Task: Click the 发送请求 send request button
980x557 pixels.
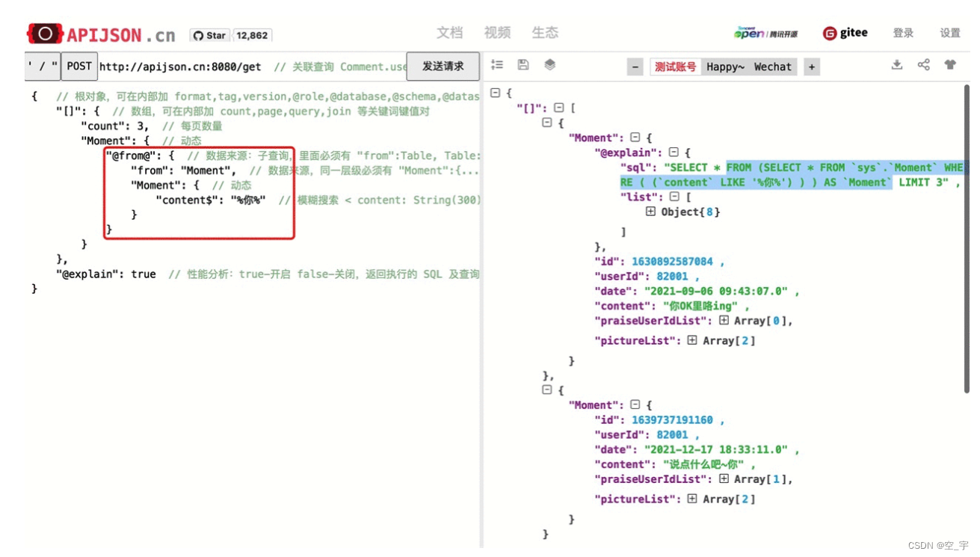Action: pos(443,66)
